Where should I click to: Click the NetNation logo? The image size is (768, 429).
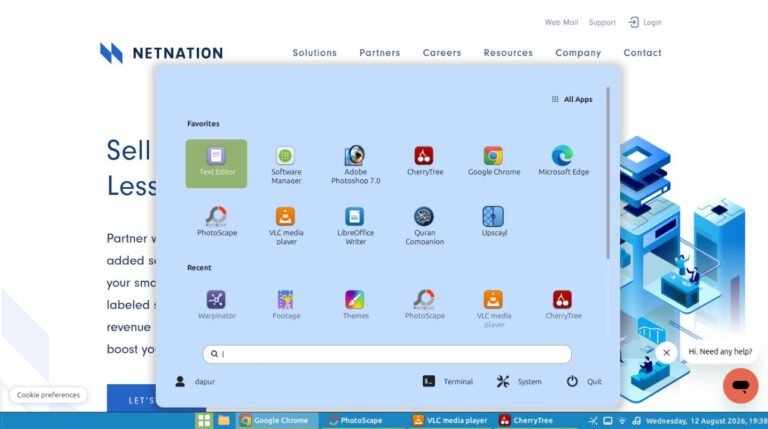(162, 53)
